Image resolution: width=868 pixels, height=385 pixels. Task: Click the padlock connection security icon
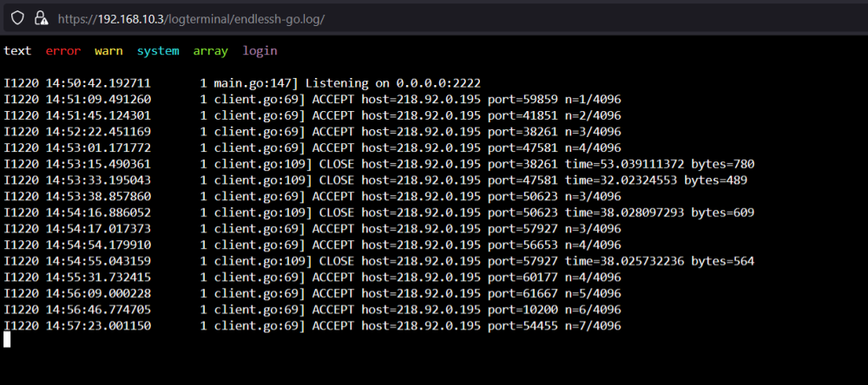click(x=42, y=18)
